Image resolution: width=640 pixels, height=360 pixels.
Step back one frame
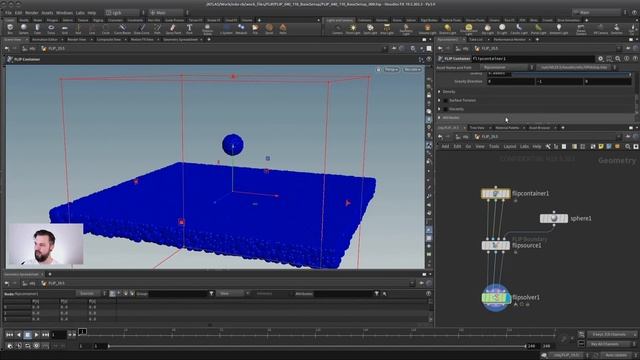pyautogui.click(x=70, y=335)
